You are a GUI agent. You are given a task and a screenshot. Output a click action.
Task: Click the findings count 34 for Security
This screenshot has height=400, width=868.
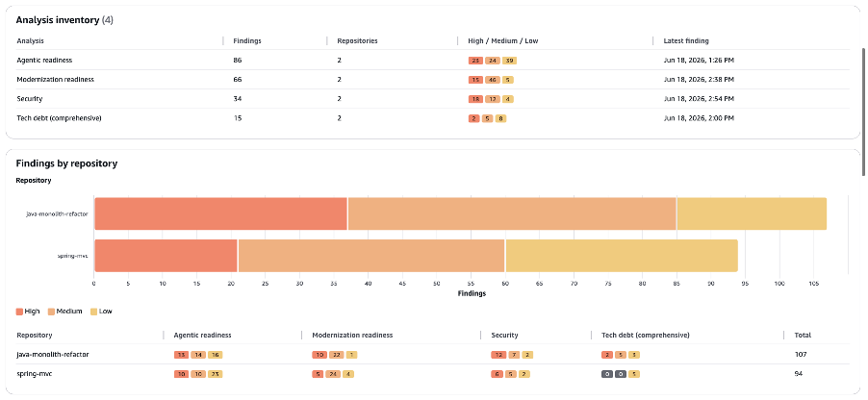pyautogui.click(x=238, y=99)
